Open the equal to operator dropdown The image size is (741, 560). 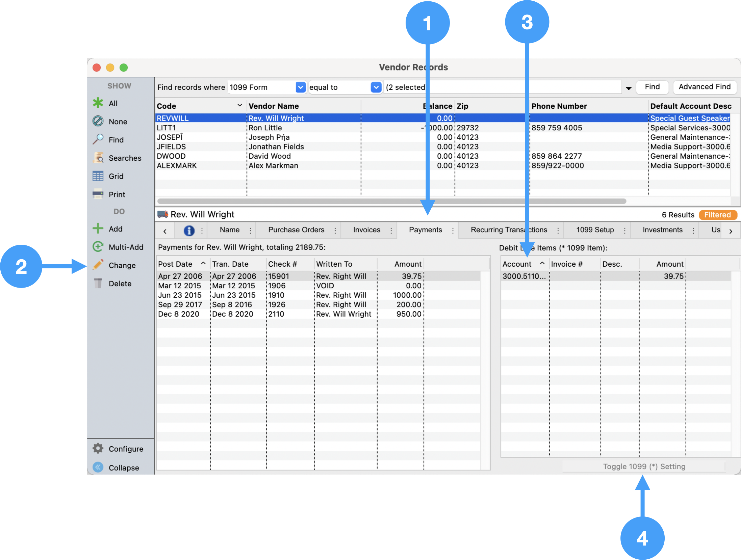[x=376, y=87]
